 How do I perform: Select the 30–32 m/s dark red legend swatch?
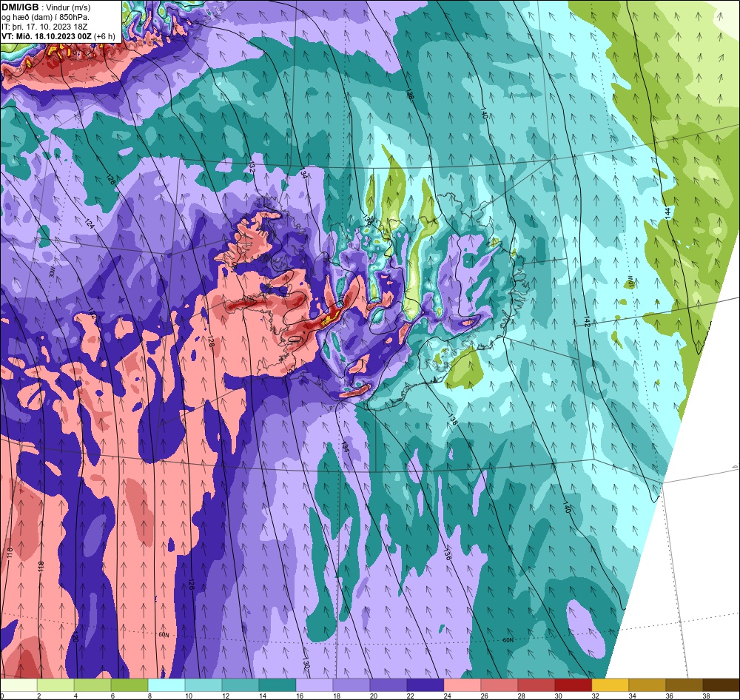[573, 685]
